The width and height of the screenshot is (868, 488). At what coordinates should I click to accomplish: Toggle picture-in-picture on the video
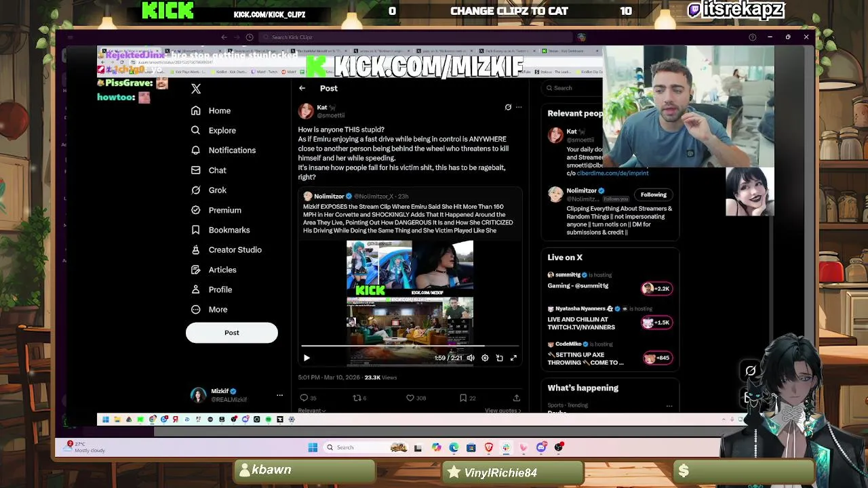[500, 358]
